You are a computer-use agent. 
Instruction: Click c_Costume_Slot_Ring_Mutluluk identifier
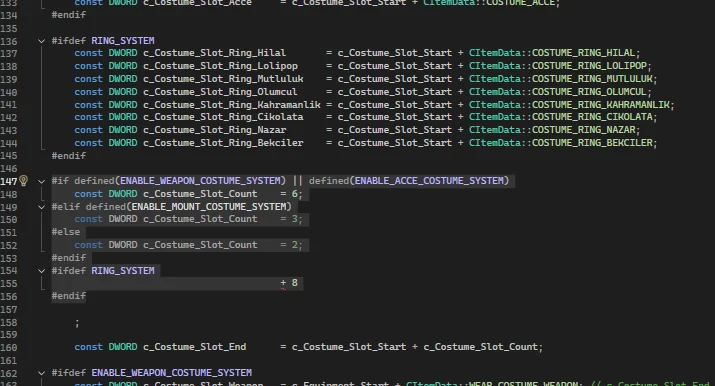coord(223,79)
